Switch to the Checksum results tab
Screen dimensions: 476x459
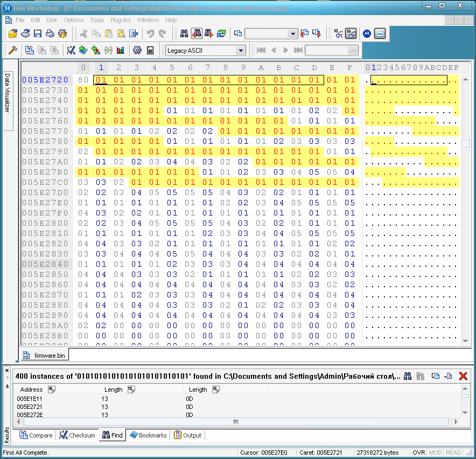coord(78,435)
